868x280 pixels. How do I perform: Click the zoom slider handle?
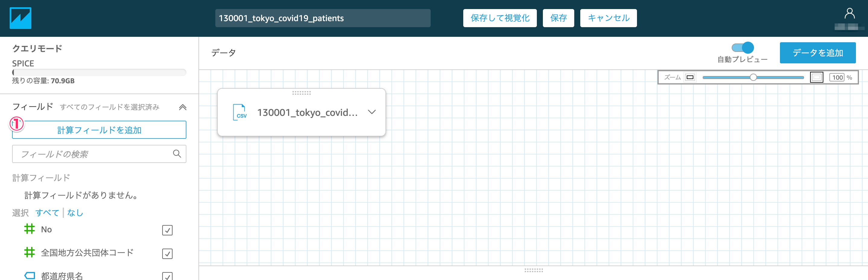coord(753,78)
